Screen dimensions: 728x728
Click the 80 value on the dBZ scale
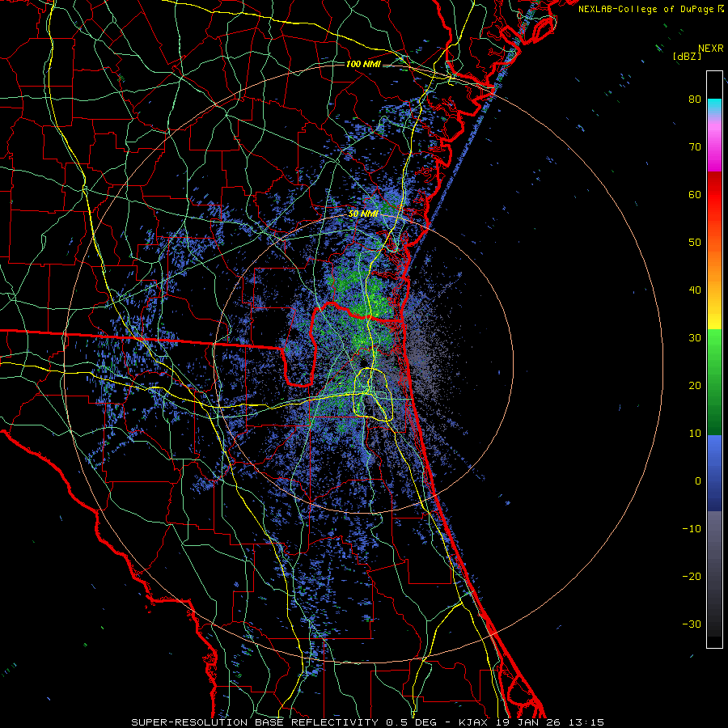coord(695,99)
